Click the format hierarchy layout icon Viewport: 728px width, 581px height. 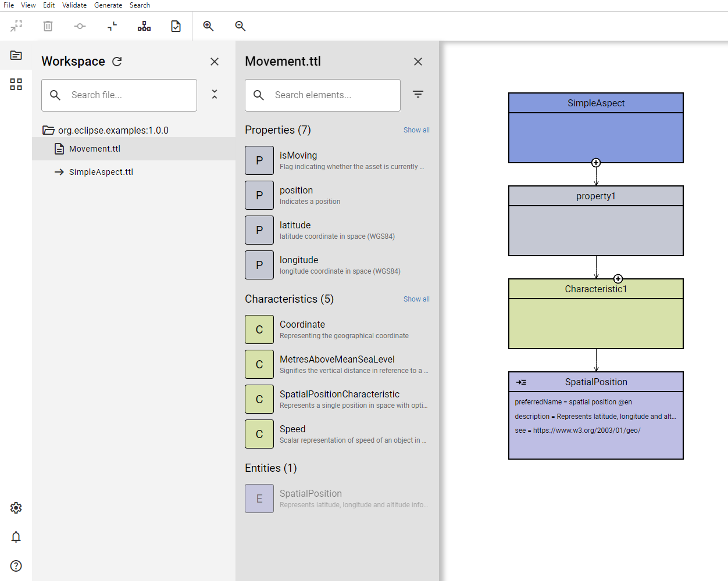point(144,26)
